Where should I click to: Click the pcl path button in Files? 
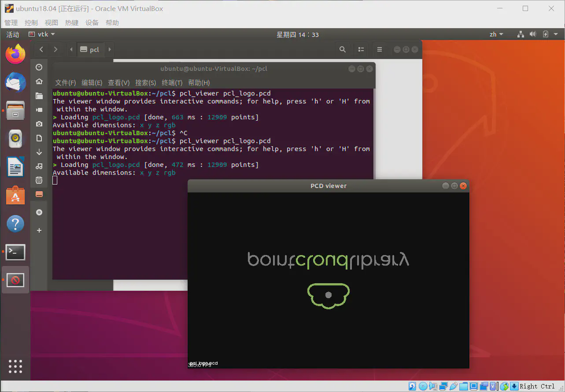pyautogui.click(x=90, y=50)
